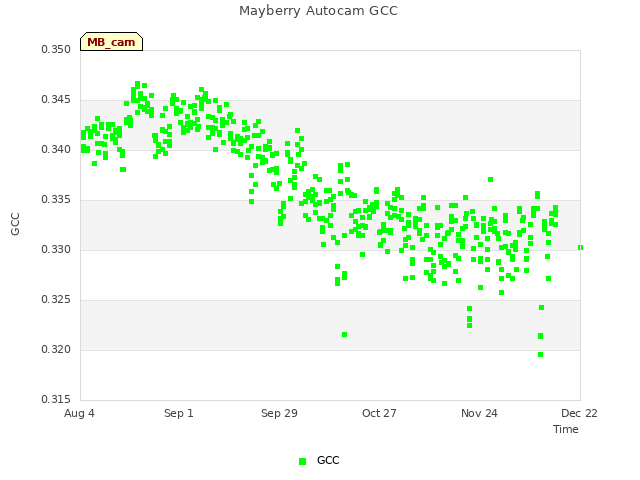Click the MB_cam label tag

click(x=111, y=42)
